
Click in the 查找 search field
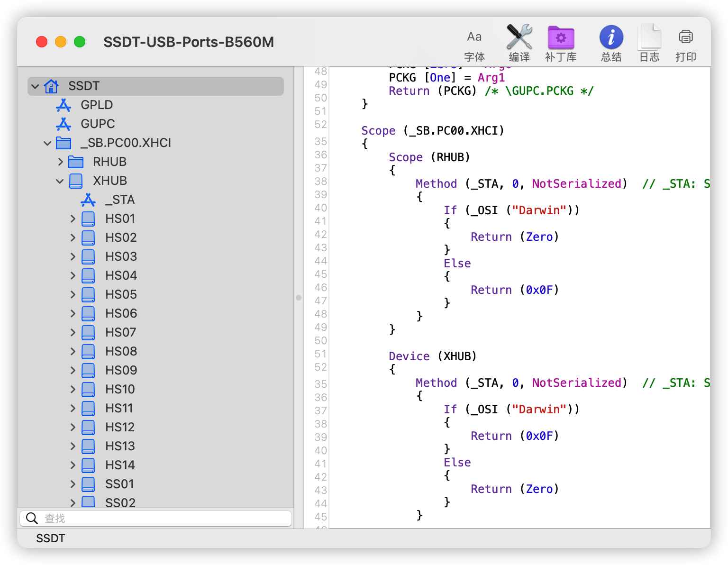(x=155, y=518)
